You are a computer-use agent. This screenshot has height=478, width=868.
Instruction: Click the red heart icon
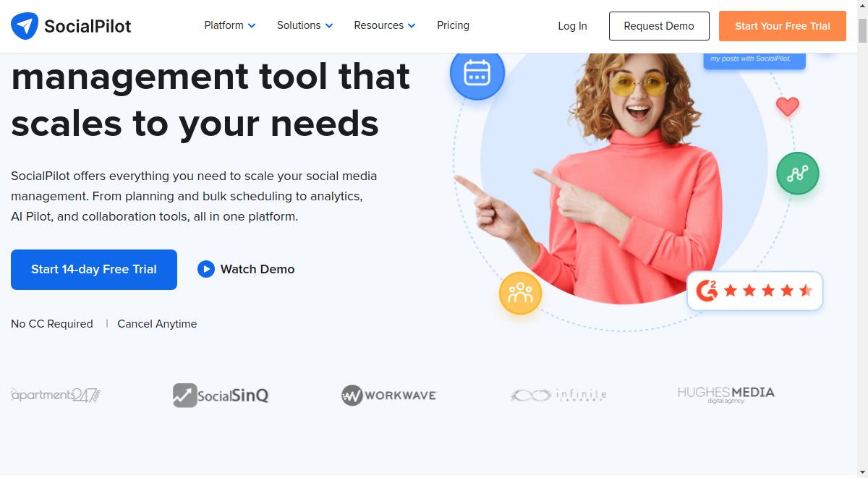point(788,107)
